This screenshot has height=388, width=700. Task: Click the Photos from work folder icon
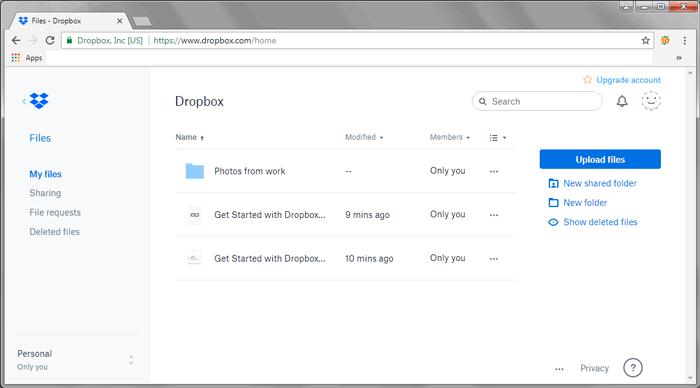(195, 171)
